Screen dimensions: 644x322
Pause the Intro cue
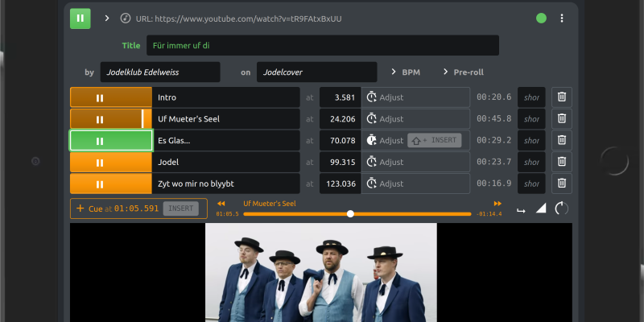point(111,97)
